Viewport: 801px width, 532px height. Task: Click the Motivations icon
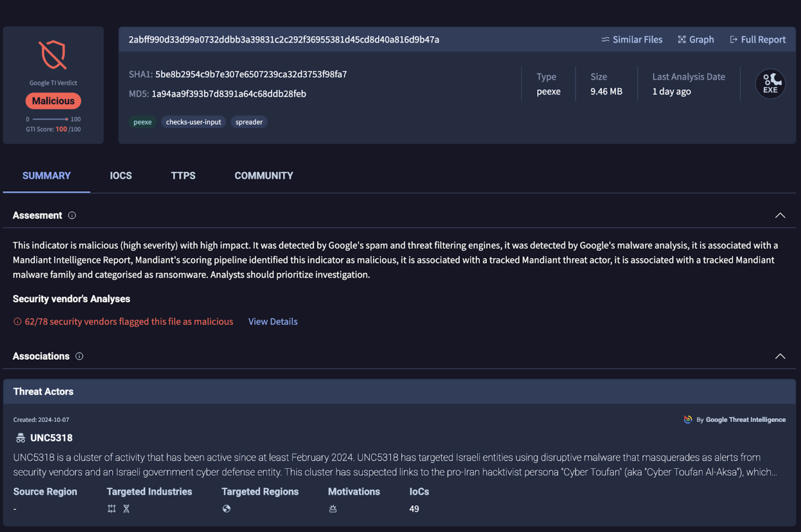[333, 508]
